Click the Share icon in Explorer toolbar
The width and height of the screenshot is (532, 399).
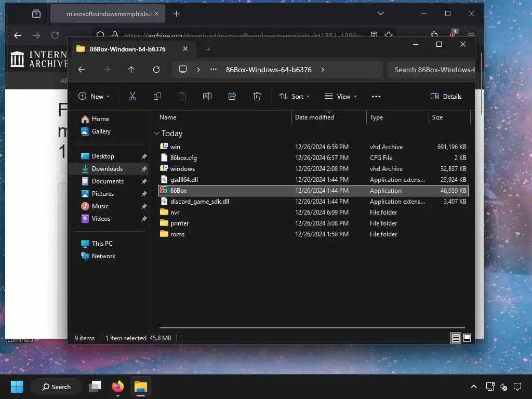point(232,96)
